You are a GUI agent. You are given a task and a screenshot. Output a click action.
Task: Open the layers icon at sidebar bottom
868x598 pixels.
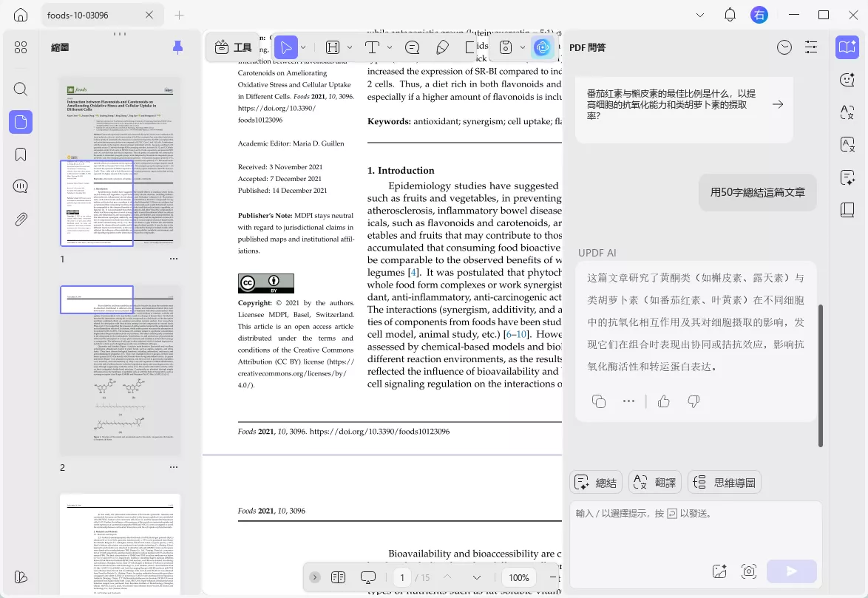[x=21, y=577]
